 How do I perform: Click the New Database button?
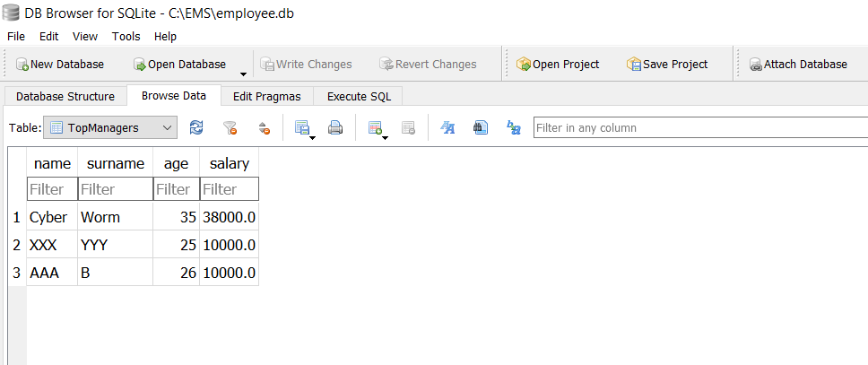coord(59,65)
